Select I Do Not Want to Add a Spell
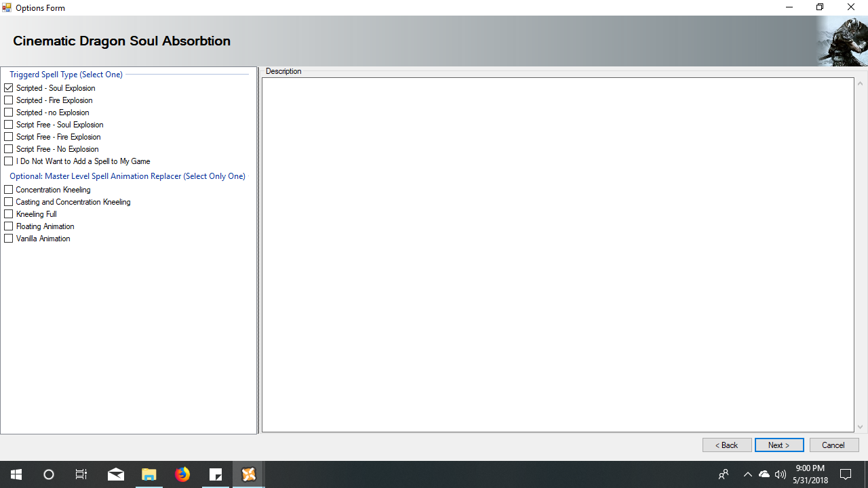Image resolution: width=868 pixels, height=488 pixels. point(9,161)
